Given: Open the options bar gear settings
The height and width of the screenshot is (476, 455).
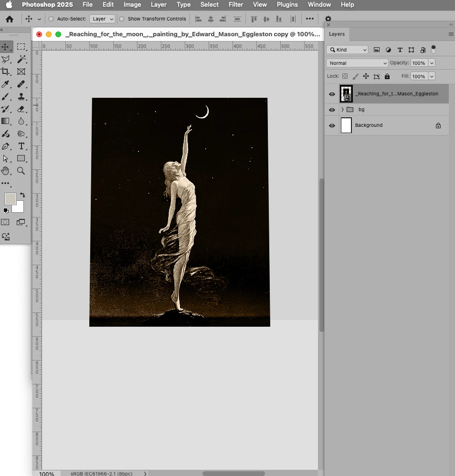Looking at the screenshot, I should click(x=328, y=19).
